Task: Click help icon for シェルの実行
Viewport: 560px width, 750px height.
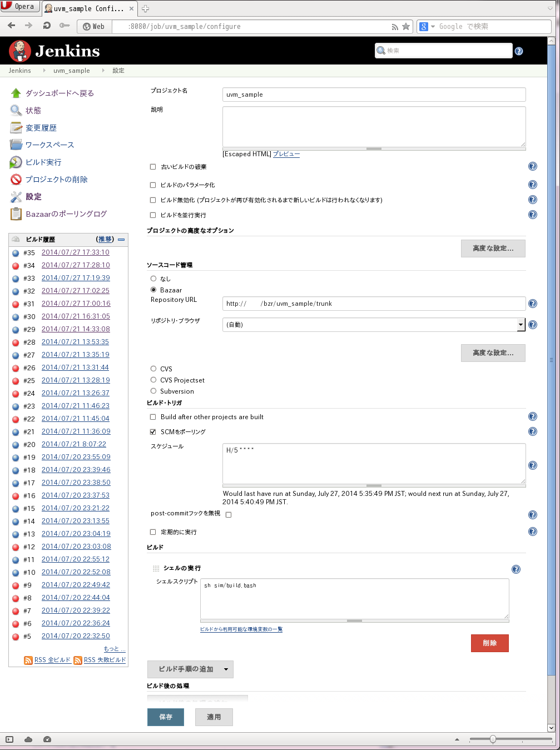Action: click(516, 569)
